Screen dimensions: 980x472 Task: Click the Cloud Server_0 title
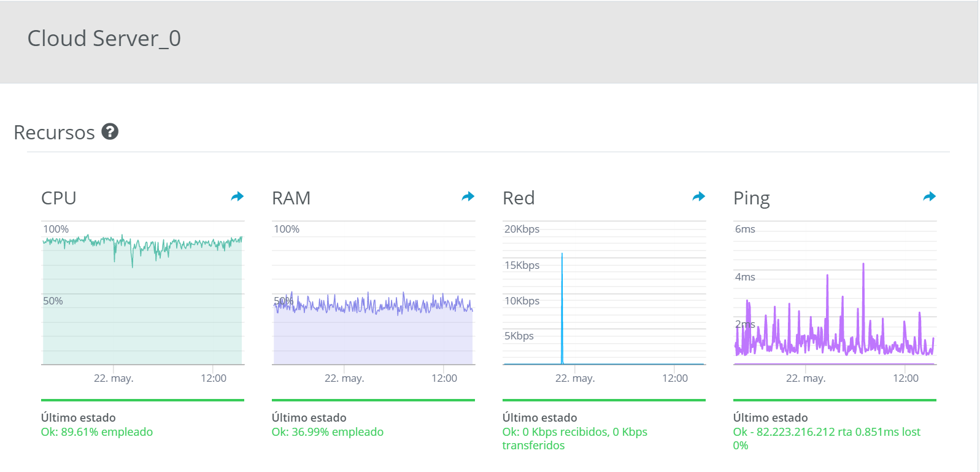coord(104,39)
